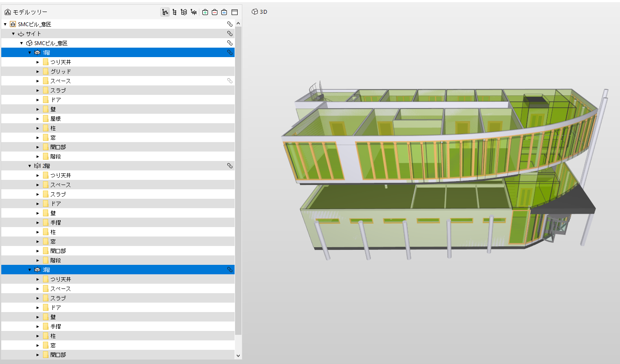Screen dimensions: 620x364
Task: Select 壁 under 2階
Action: coord(118,213)
